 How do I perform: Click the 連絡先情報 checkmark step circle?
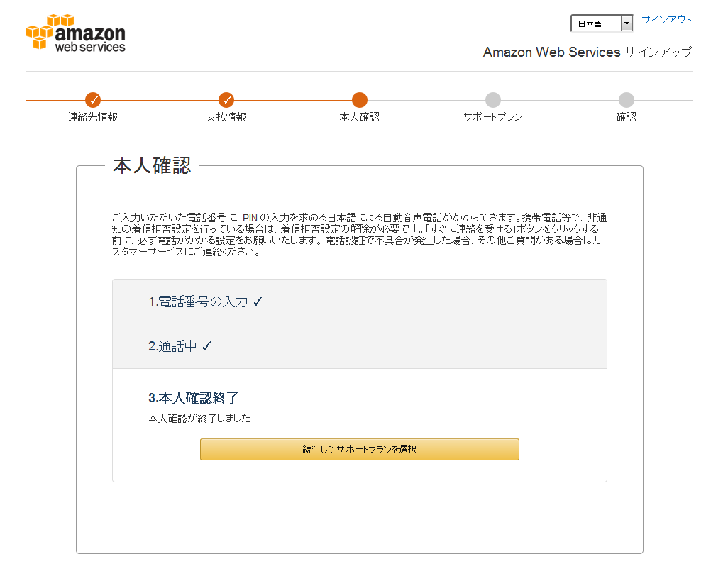point(93,100)
